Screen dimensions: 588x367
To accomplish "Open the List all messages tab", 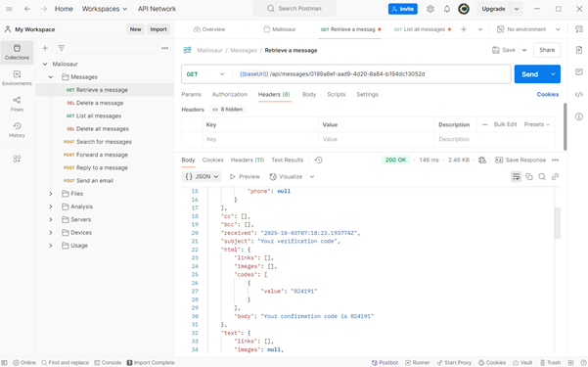I will pos(420,29).
